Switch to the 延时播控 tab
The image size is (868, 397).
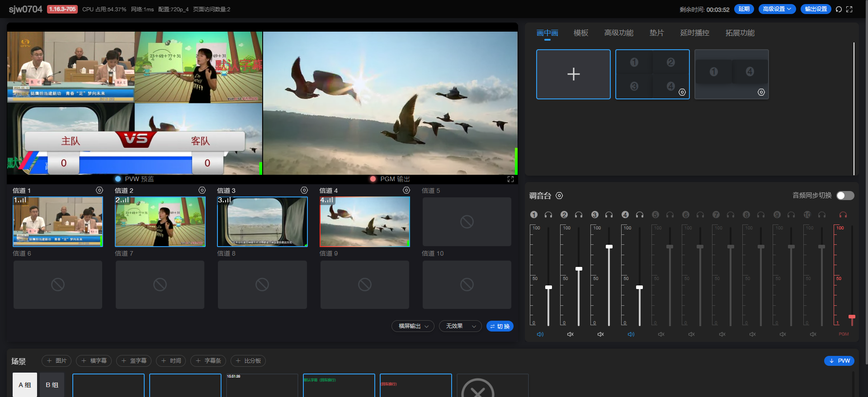click(694, 33)
